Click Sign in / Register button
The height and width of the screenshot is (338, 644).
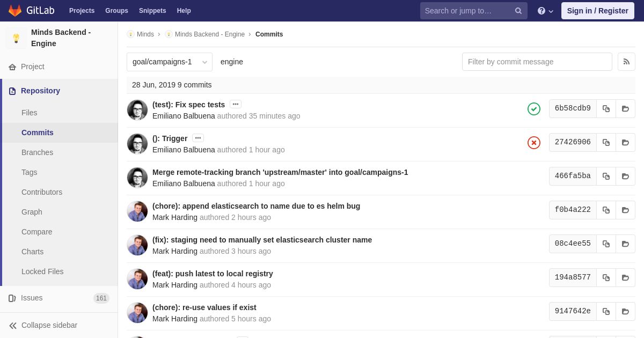click(x=598, y=11)
